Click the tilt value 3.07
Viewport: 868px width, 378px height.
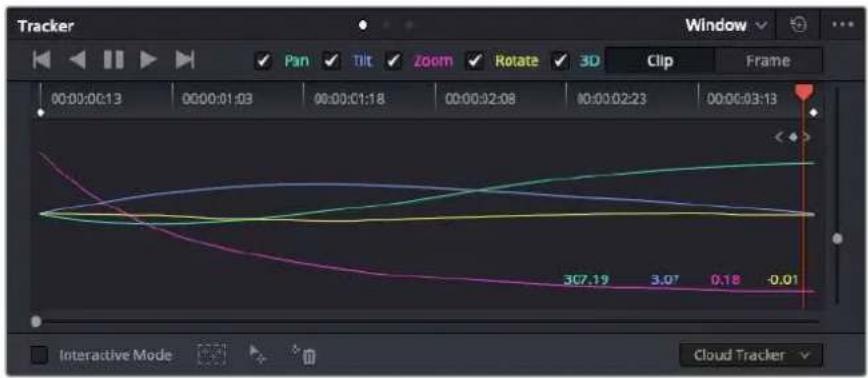tap(665, 279)
